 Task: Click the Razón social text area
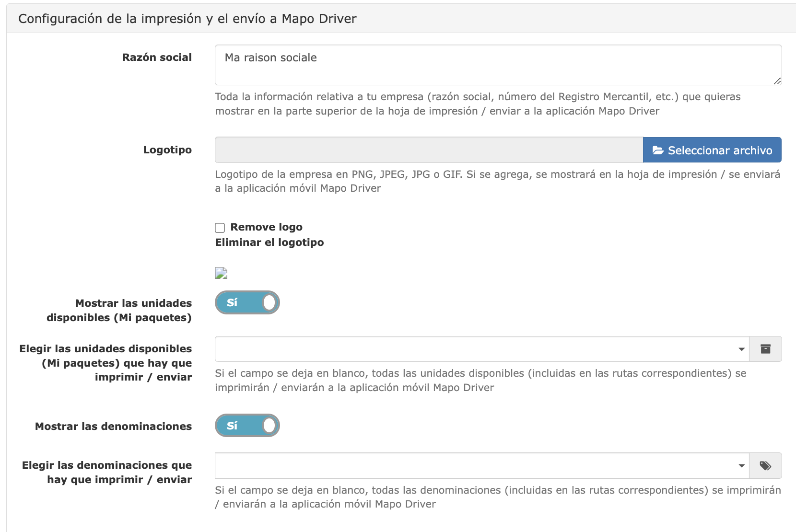pyautogui.click(x=498, y=65)
